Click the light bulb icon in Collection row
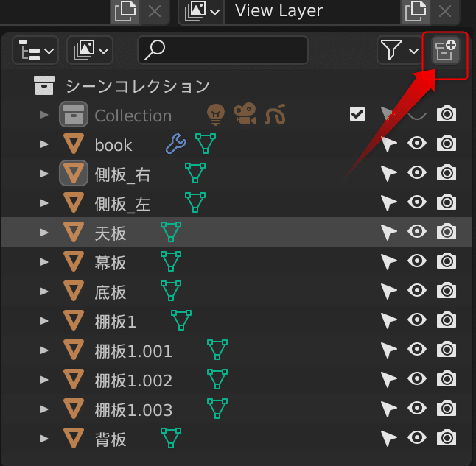Image resolution: width=476 pixels, height=466 pixels. pyautogui.click(x=216, y=114)
